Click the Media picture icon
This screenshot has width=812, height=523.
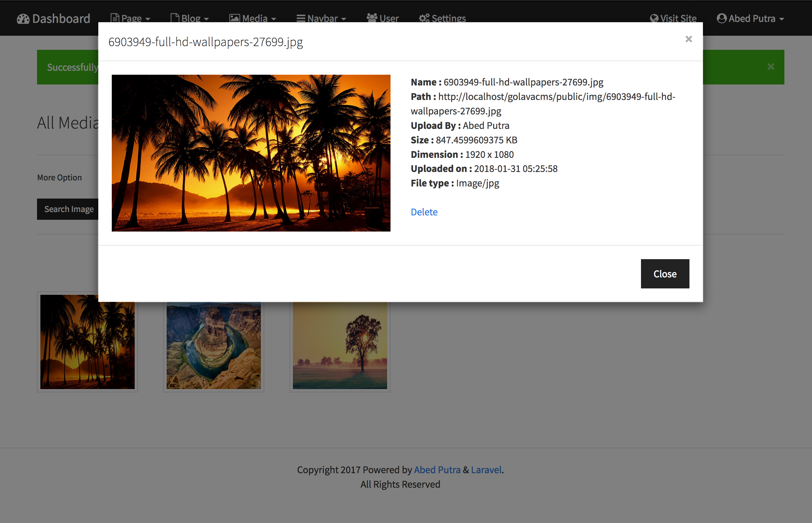pyautogui.click(x=235, y=18)
